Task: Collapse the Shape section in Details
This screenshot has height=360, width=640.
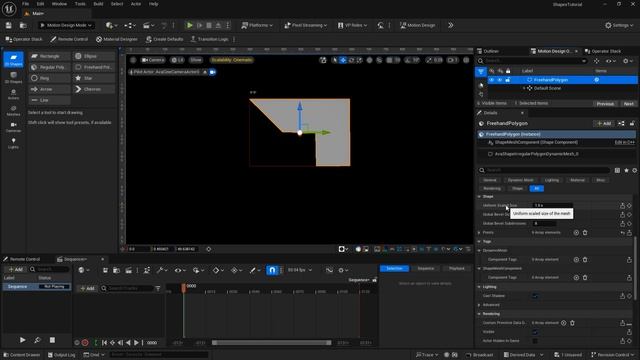Action: (x=480, y=197)
